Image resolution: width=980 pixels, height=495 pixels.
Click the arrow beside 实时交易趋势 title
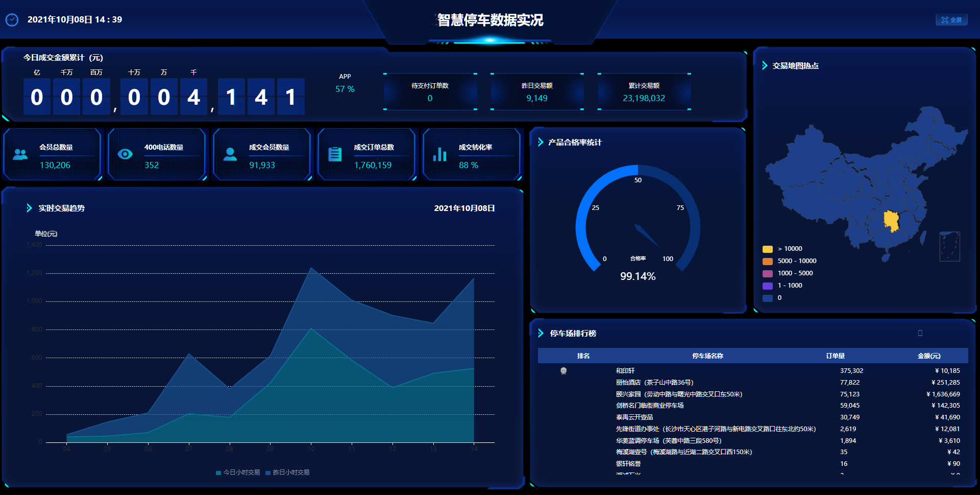[29, 208]
